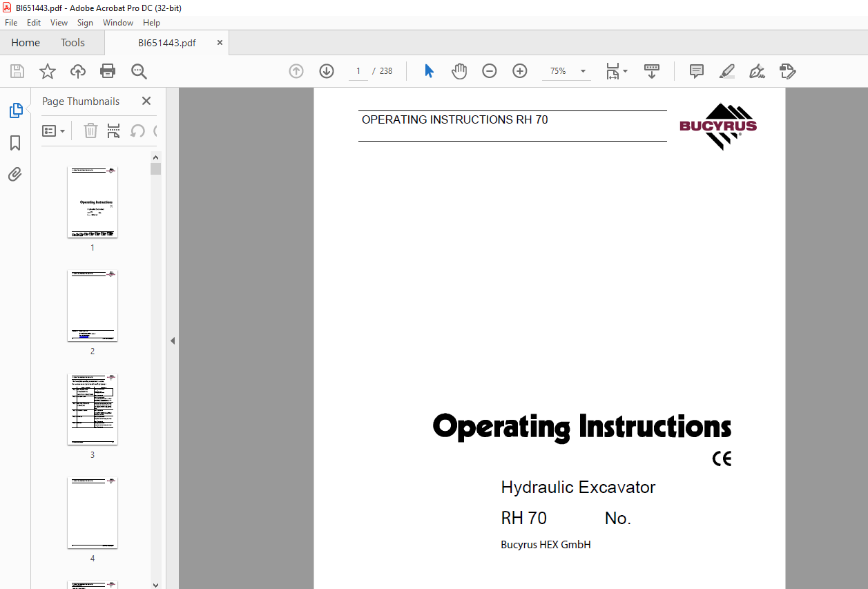Image resolution: width=868 pixels, height=589 pixels.
Task: Click the stamp/send for signature icon
Action: 788,71
